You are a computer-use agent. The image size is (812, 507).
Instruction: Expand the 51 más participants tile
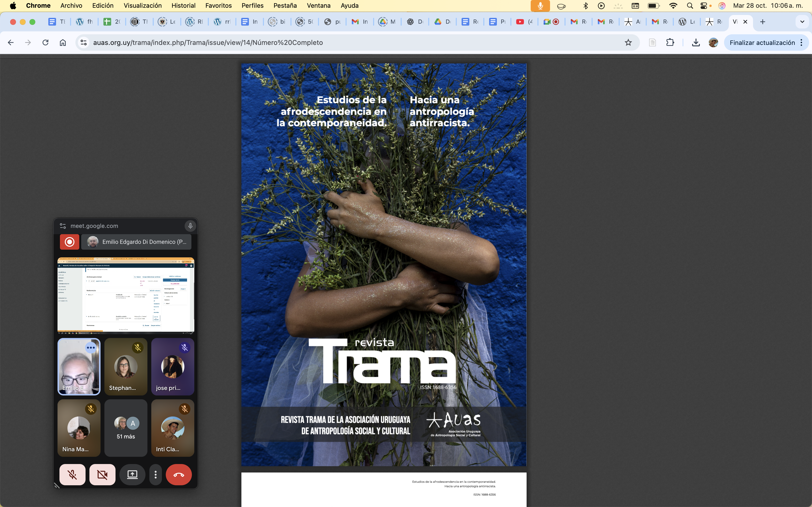tap(126, 428)
